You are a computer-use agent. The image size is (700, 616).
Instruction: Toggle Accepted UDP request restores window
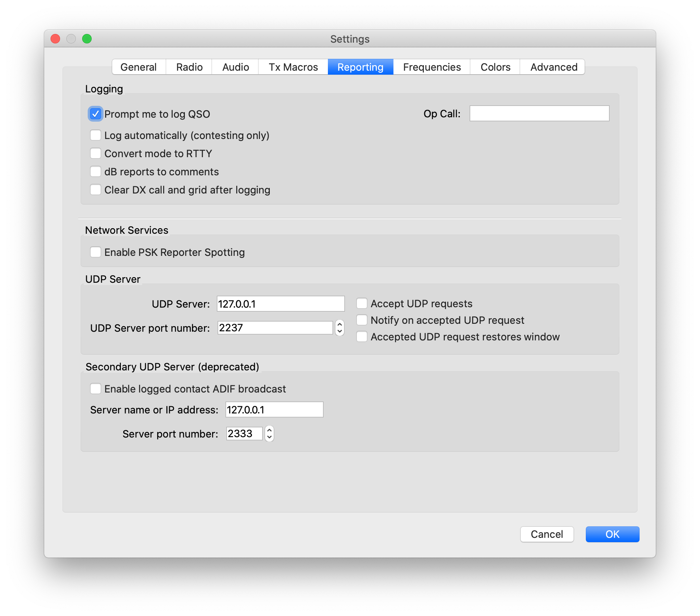pos(362,337)
